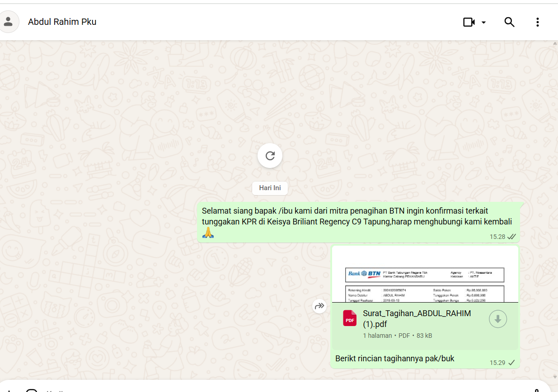The width and height of the screenshot is (558, 392).
Task: Open the Surat_Tagihan_ABDUL_RAHIM (1).pdf file name
Action: coord(417,318)
